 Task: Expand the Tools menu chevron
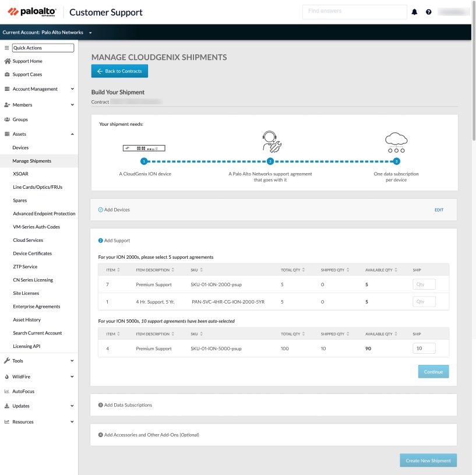click(x=72, y=361)
